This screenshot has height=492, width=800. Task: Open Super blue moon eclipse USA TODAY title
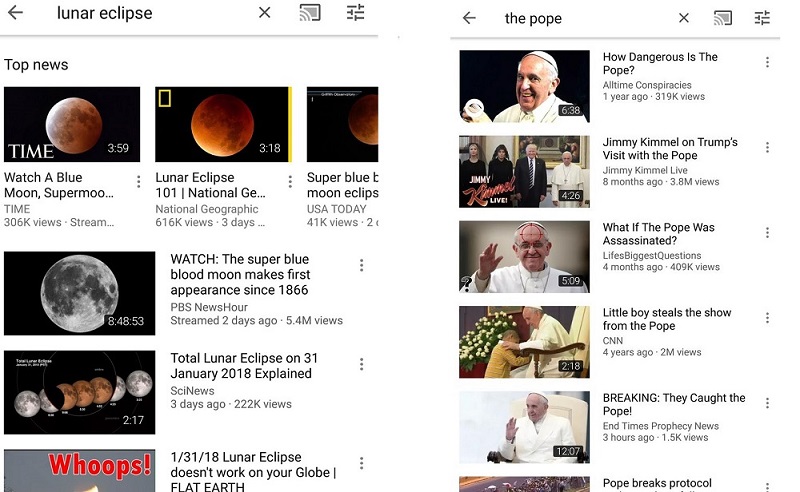342,185
